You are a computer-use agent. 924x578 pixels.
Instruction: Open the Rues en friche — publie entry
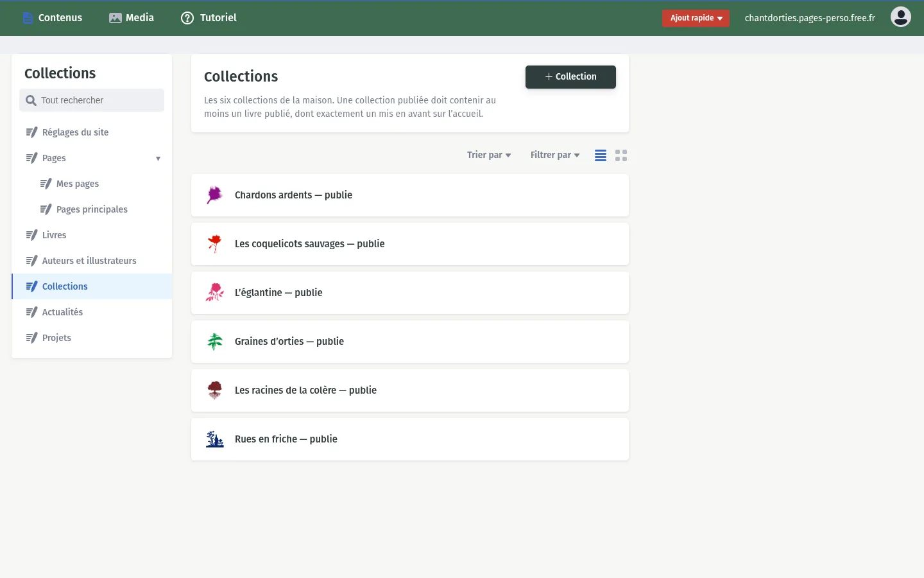(410, 439)
